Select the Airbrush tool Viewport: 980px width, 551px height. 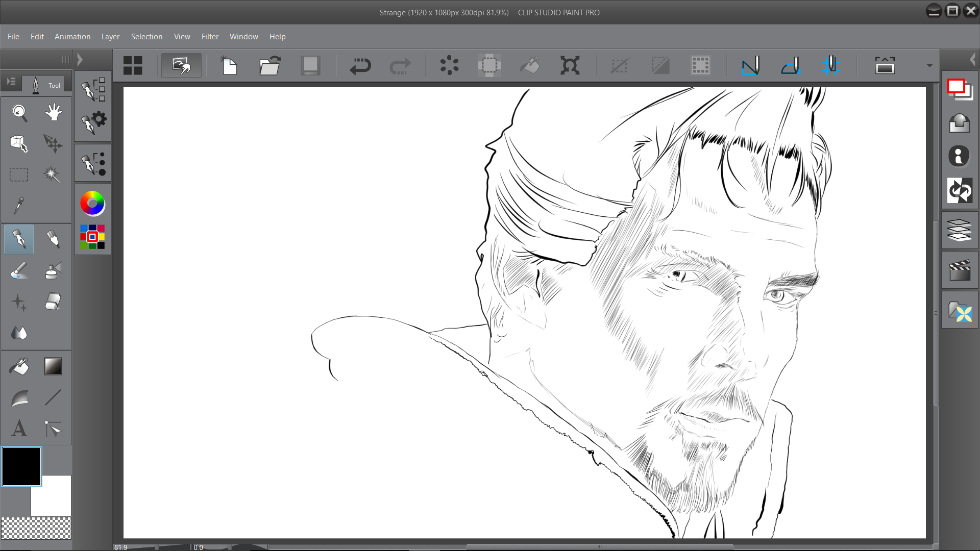click(x=53, y=270)
